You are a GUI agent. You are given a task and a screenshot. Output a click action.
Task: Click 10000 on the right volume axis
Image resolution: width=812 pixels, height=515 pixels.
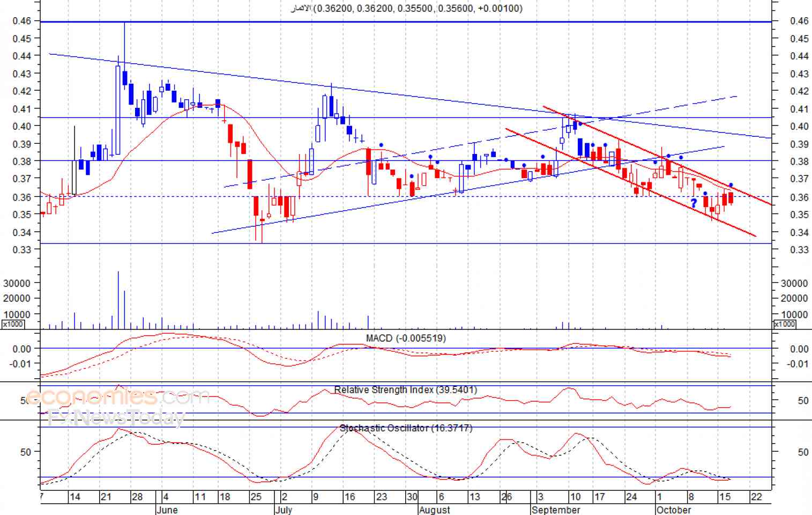(x=794, y=314)
